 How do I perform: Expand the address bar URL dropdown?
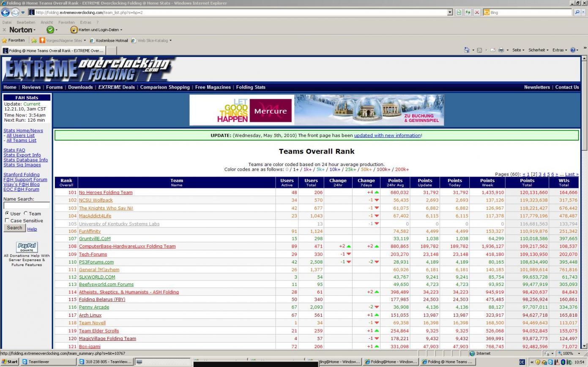(450, 12)
